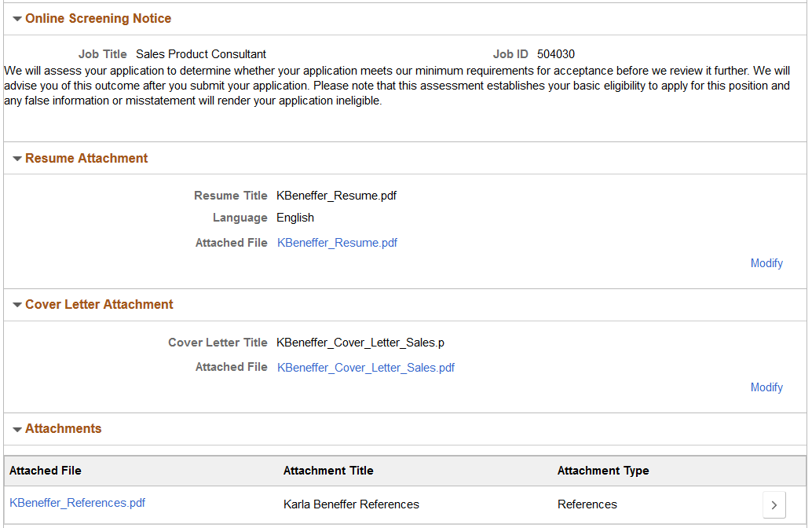812x528 pixels.
Task: Click the chevron arrow on the References row
Action: coord(774,504)
